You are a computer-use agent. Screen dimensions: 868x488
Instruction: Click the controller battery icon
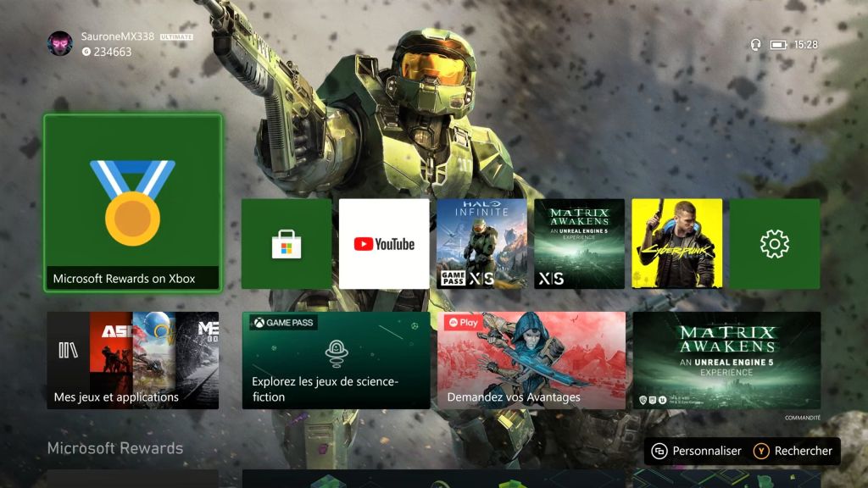pos(778,44)
